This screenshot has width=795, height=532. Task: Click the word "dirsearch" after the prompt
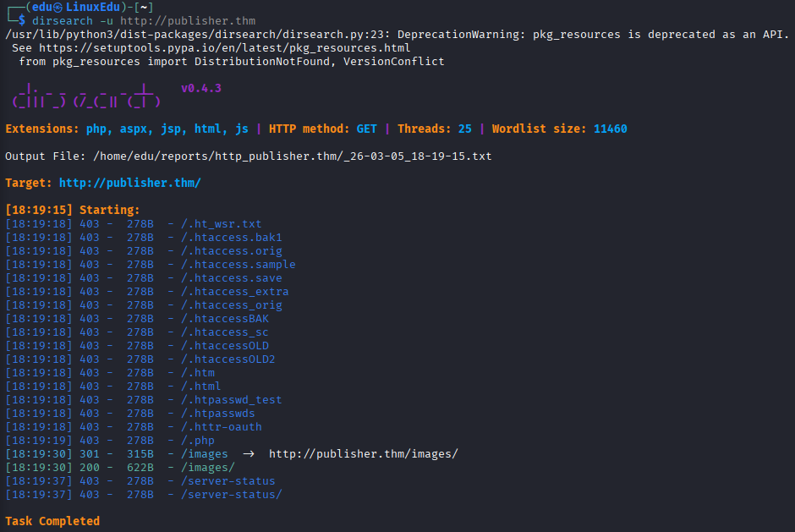[x=63, y=21]
